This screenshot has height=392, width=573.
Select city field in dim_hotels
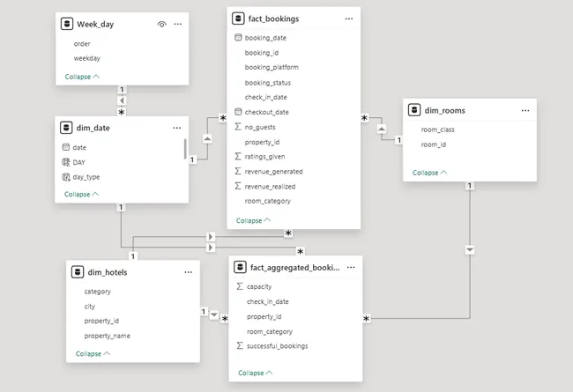coord(90,307)
